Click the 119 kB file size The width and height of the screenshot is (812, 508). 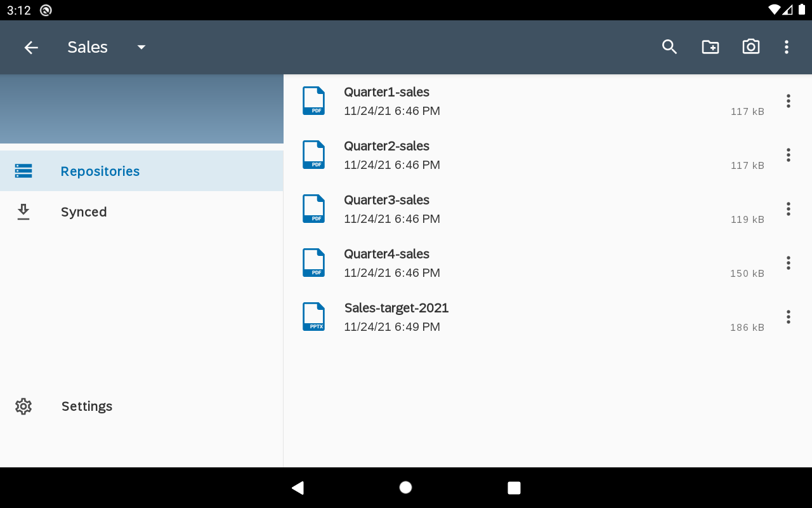coord(747,220)
